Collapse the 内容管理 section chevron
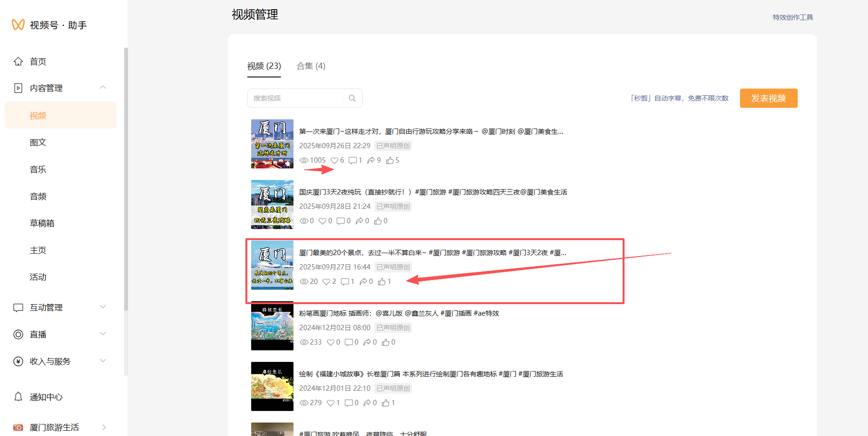 103,88
